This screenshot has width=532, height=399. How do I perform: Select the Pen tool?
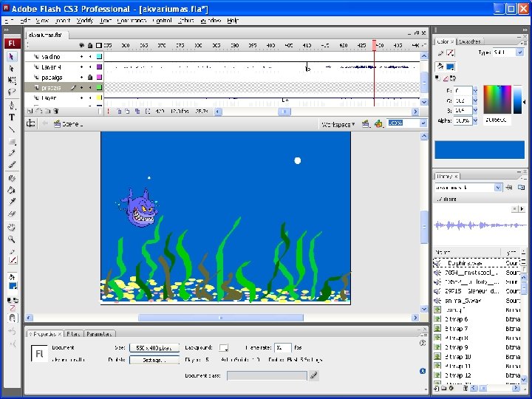(12, 105)
